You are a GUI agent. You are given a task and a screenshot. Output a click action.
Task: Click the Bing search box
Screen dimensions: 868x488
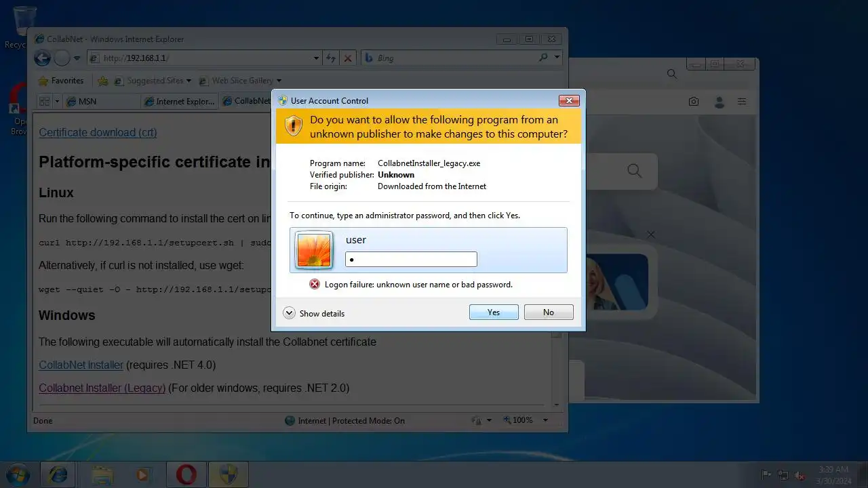coord(454,58)
